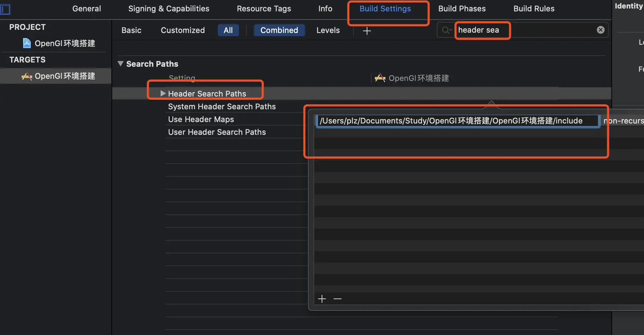Click the Identity heading in the inspector

(629, 6)
